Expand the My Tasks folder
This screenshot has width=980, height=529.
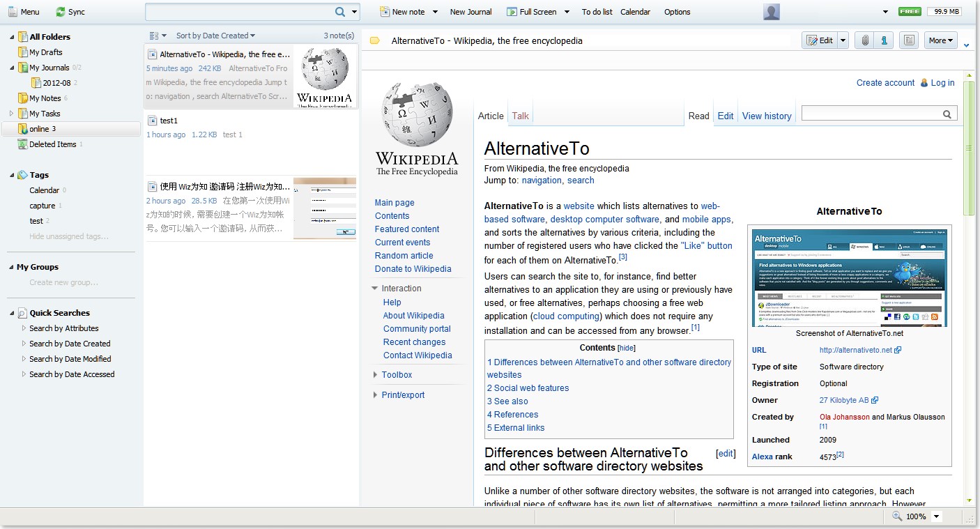[12, 114]
